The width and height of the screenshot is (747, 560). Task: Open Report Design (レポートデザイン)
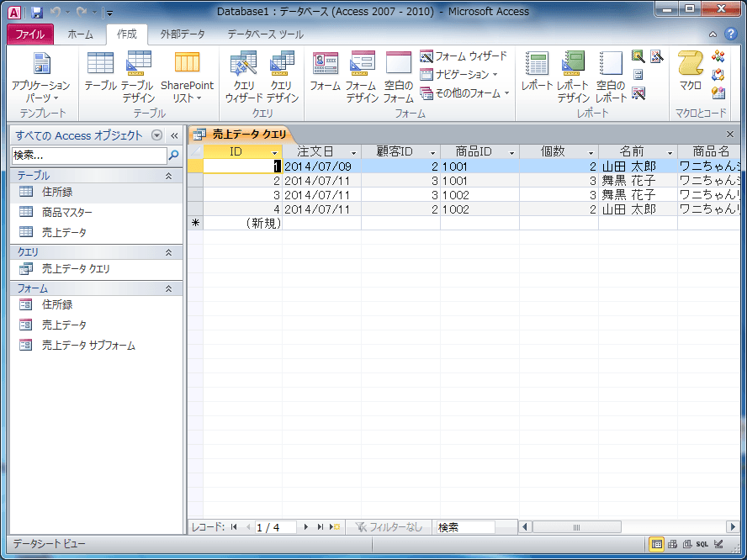coord(574,78)
